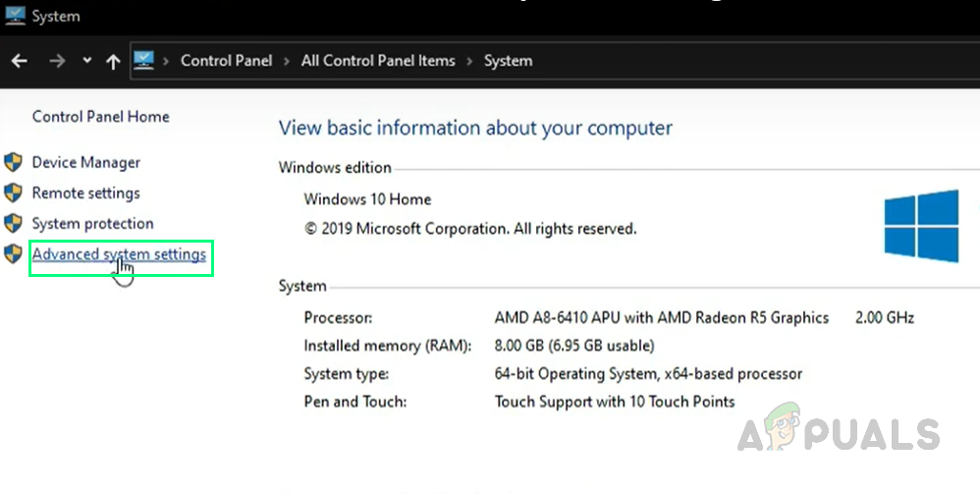
Task: Click the shield icon beside System protection
Action: [x=13, y=224]
